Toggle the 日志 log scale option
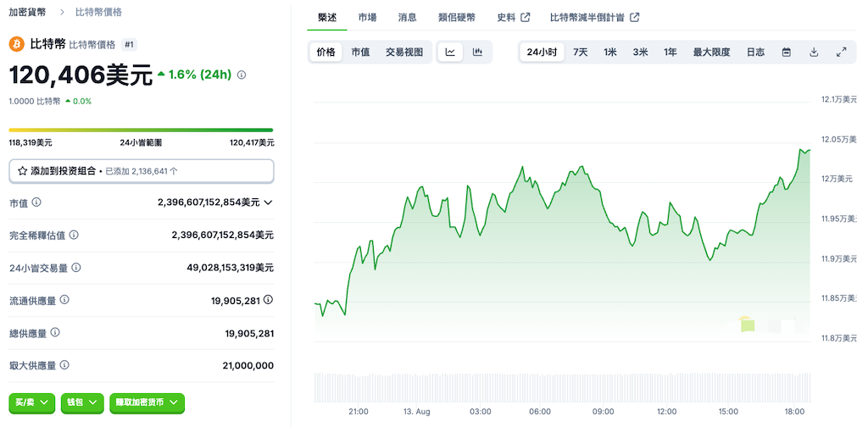This screenshot has height=427, width=868. tap(755, 52)
